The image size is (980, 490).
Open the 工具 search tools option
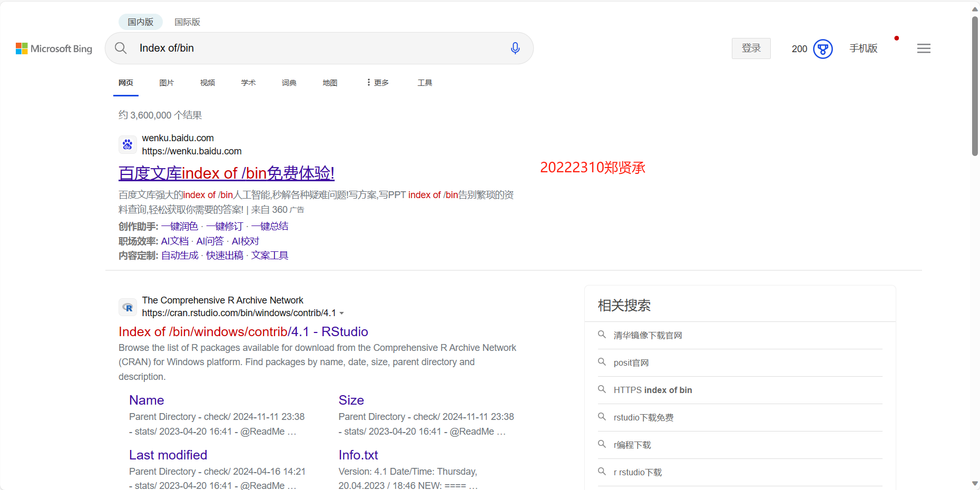(425, 83)
